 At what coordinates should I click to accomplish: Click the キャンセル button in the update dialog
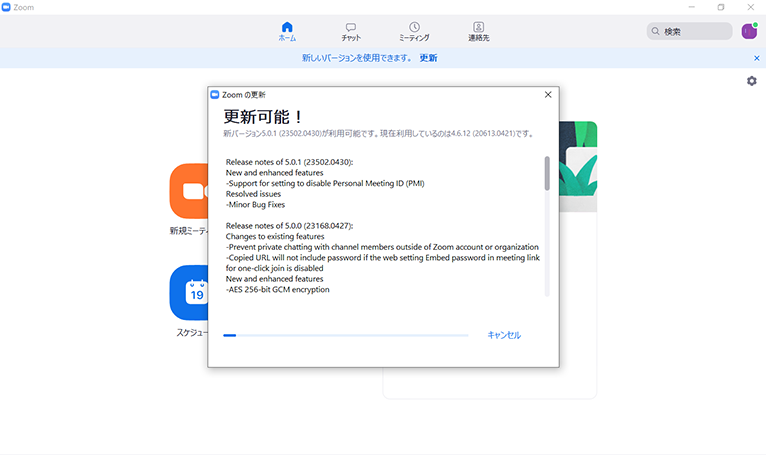504,335
